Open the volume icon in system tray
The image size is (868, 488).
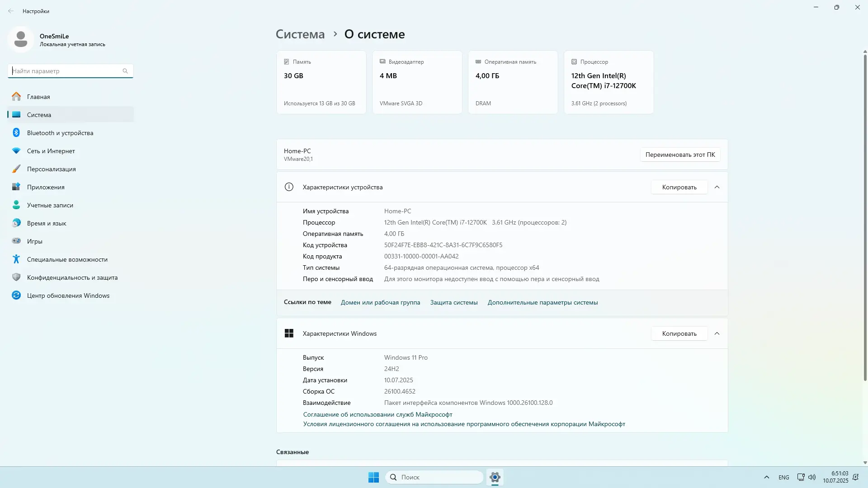click(x=812, y=477)
